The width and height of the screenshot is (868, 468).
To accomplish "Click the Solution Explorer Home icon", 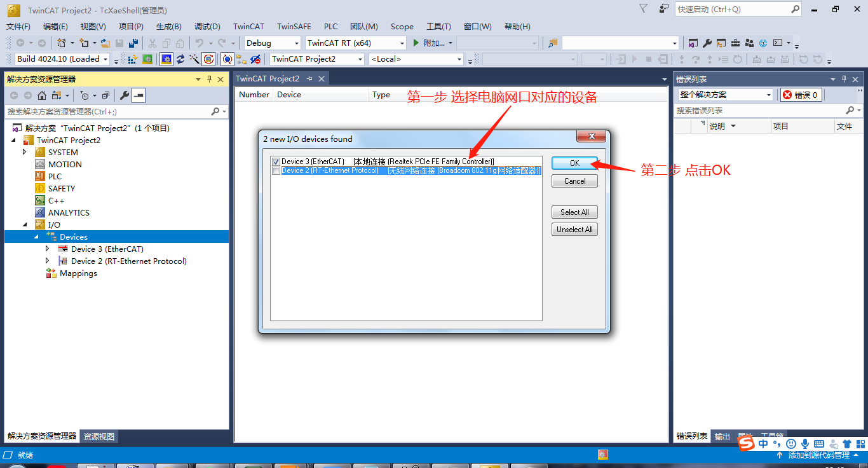I will pos(41,95).
